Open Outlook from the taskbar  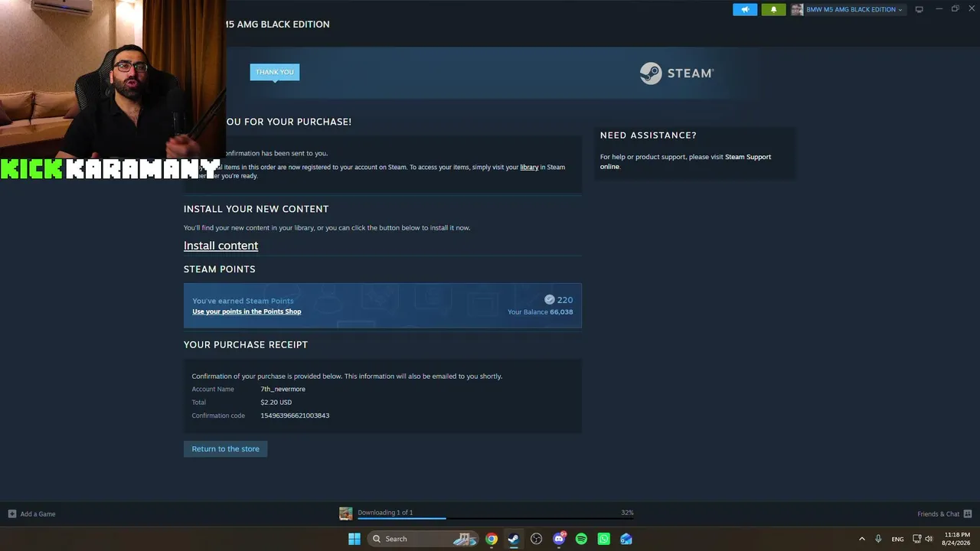pyautogui.click(x=626, y=539)
